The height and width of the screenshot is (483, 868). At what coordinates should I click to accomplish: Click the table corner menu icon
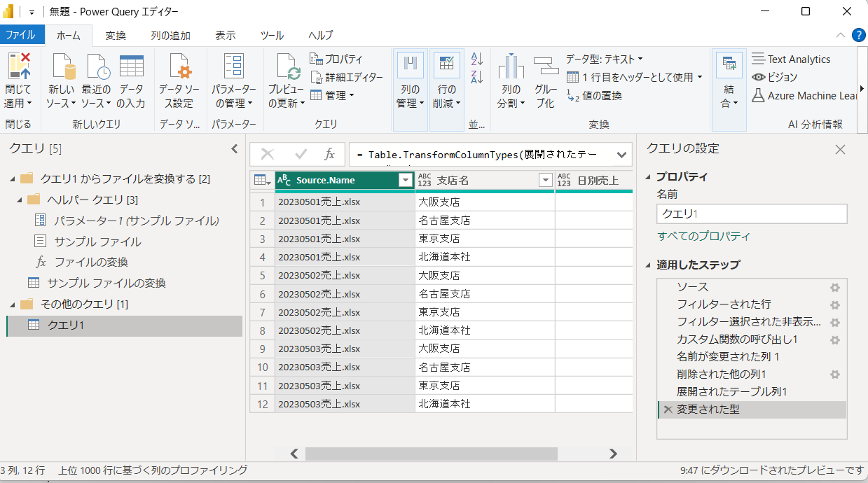263,181
